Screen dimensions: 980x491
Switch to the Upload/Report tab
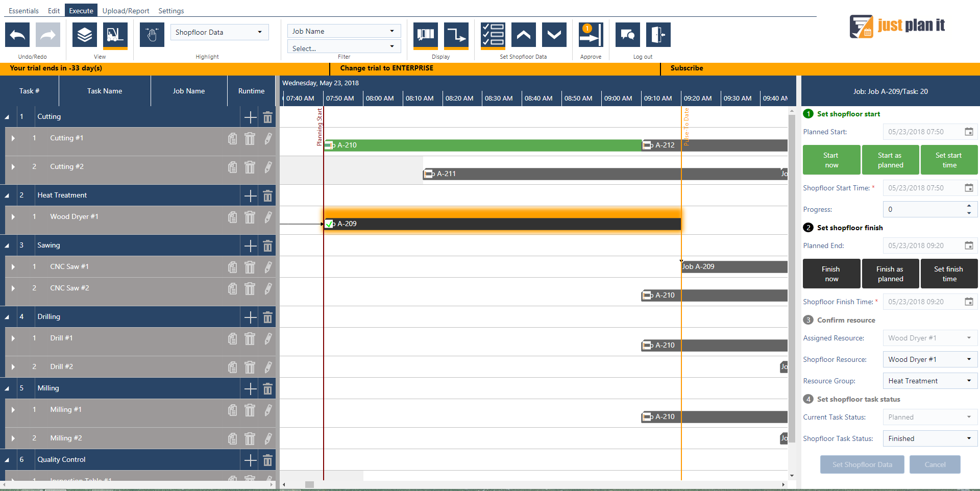[126, 10]
